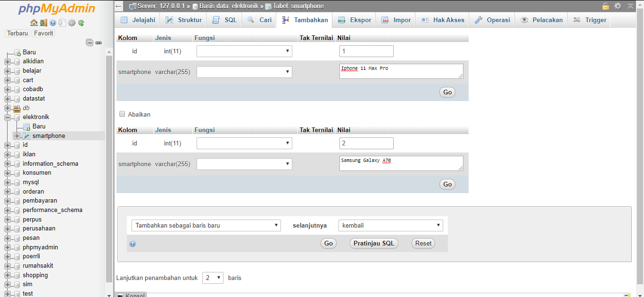Screen dimensions: 644x297
Task: Open the SQL tab
Action: tap(224, 20)
